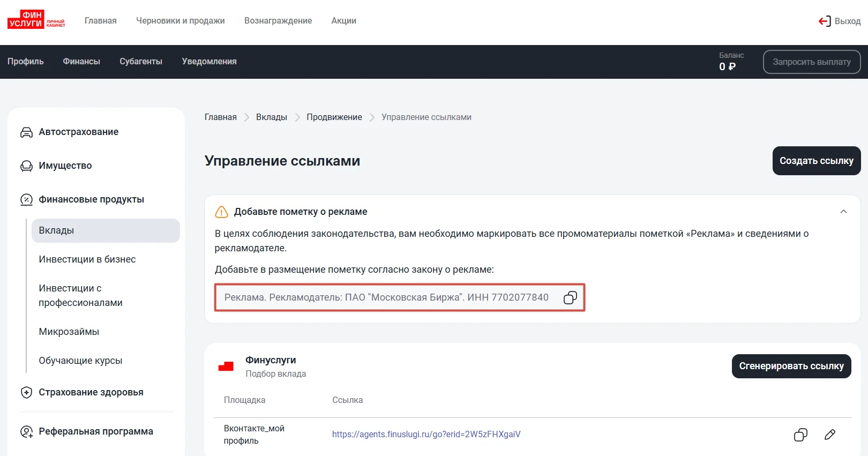This screenshot has height=456, width=868.
Task: Switch to the Субагенты tab
Action: (x=141, y=62)
